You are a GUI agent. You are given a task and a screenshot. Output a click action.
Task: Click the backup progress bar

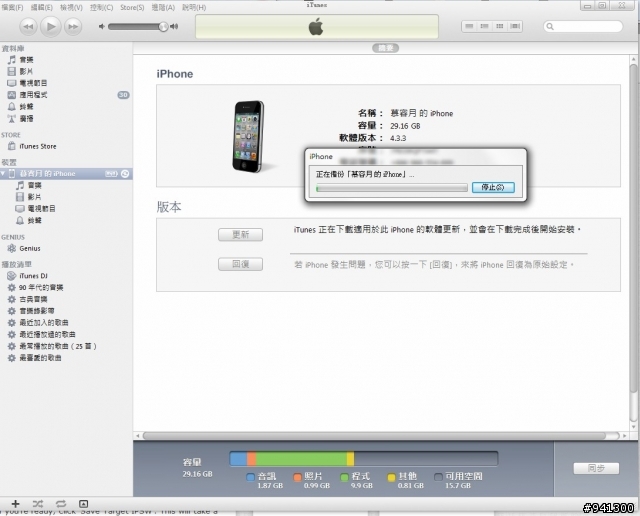point(391,188)
